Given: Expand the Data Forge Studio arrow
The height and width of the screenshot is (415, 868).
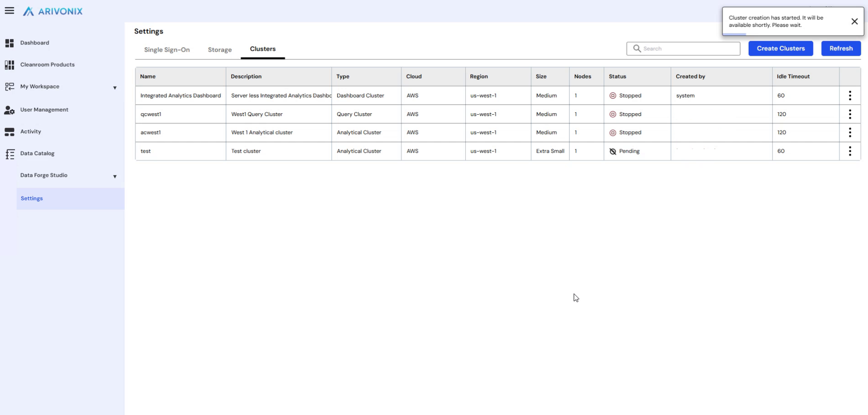Looking at the screenshot, I should point(115,176).
